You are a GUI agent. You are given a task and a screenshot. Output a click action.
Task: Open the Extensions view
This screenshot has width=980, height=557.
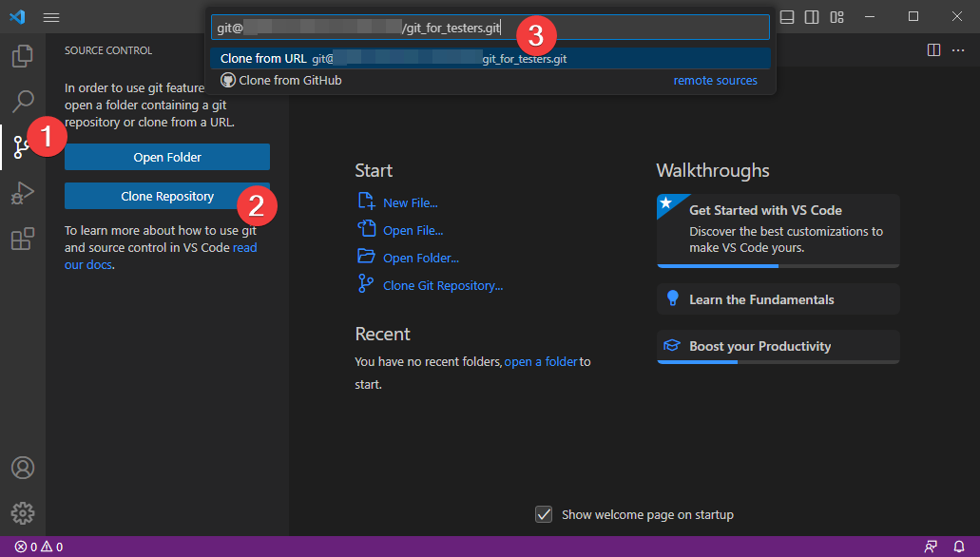click(23, 239)
